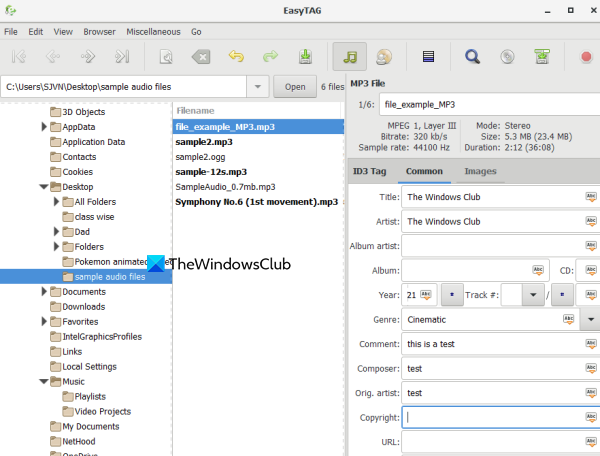Open the Go menu
Screen dimensions: 600x456
[196, 32]
